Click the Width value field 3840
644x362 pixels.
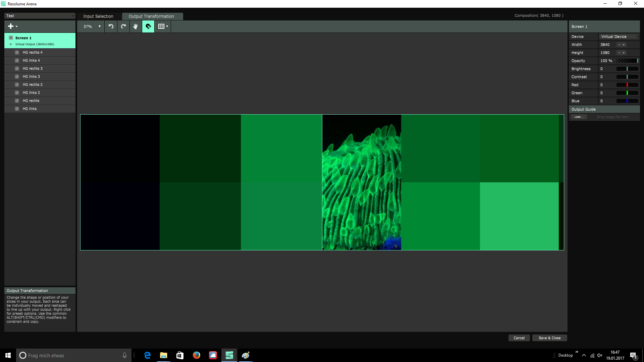point(605,45)
